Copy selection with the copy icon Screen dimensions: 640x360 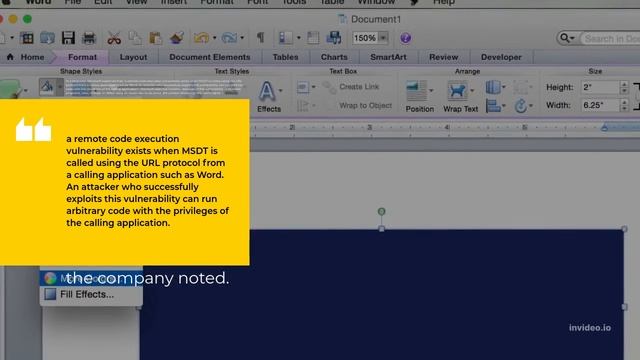(x=135, y=38)
